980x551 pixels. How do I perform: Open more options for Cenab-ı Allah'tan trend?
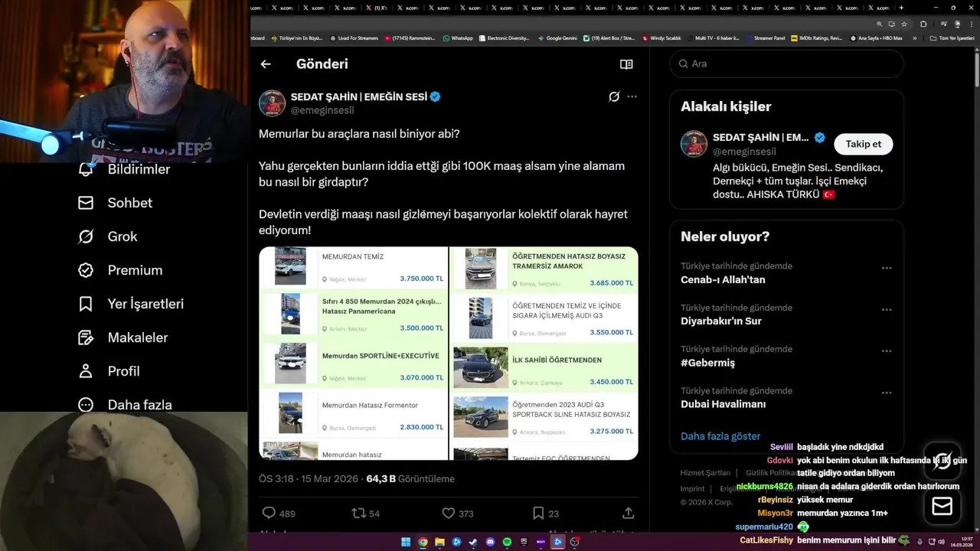pyautogui.click(x=887, y=268)
